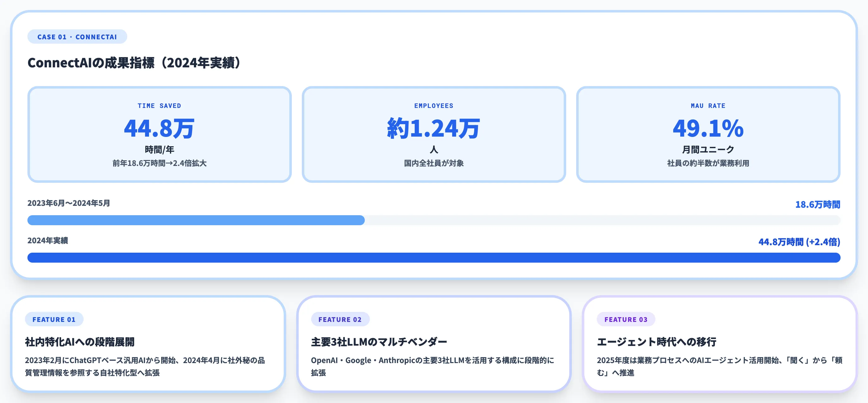The image size is (868, 403).
Task: Click the 時間/年 unit text
Action: click(x=159, y=149)
